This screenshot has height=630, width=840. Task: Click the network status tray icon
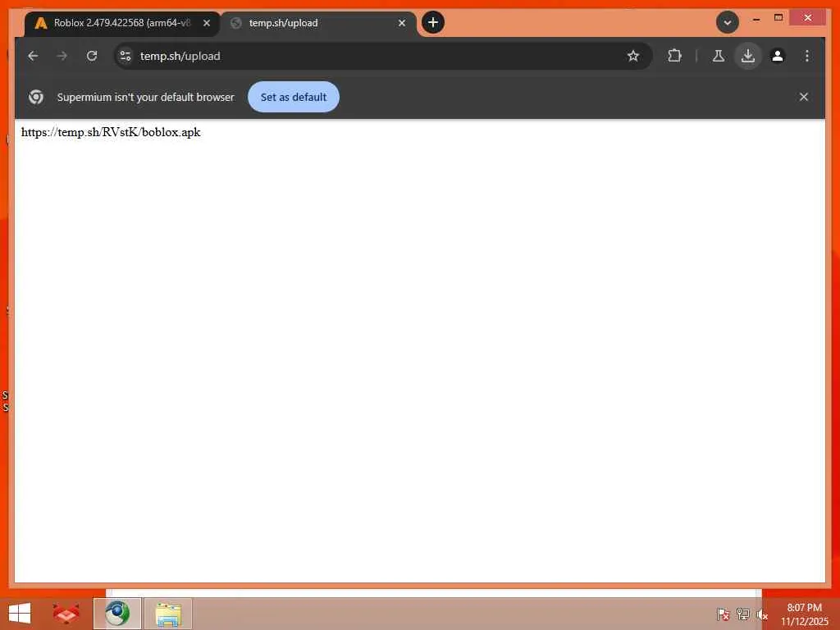tap(742, 614)
